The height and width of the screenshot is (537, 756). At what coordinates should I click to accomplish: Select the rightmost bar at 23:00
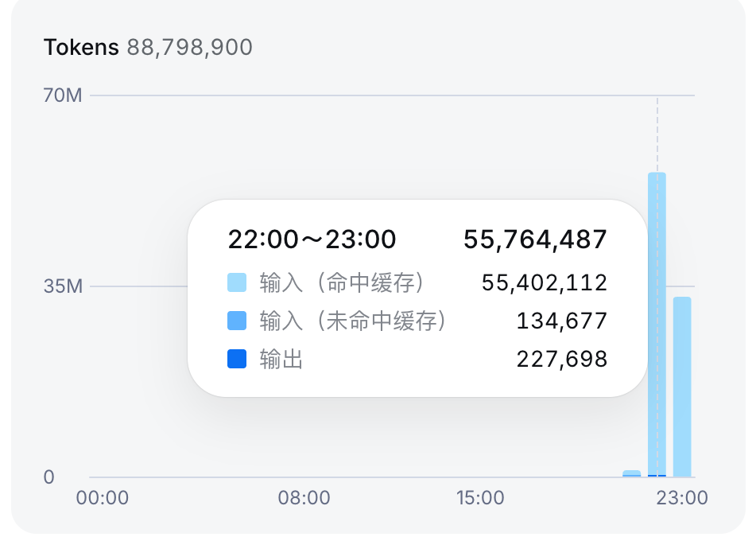coord(682,387)
